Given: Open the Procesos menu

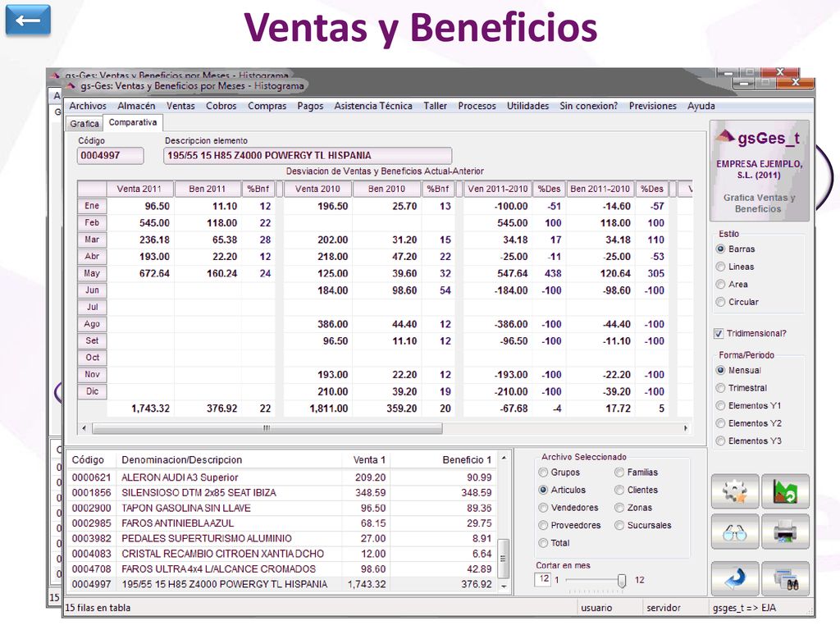Looking at the screenshot, I should 477,106.
